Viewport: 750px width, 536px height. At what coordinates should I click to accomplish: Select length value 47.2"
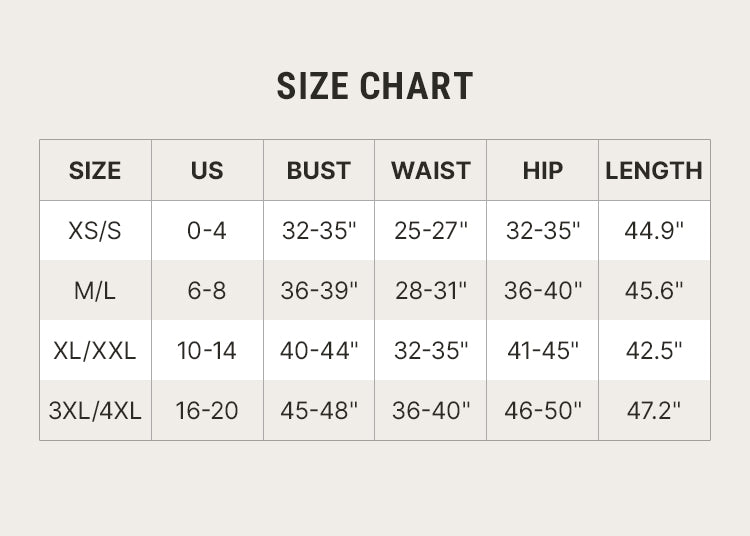tap(654, 411)
